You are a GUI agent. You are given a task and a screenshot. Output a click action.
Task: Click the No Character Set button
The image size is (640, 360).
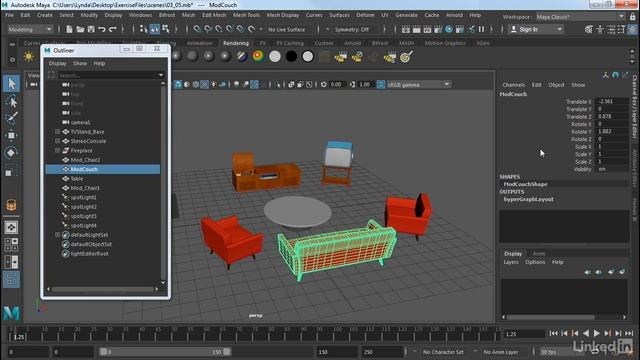pos(443,352)
